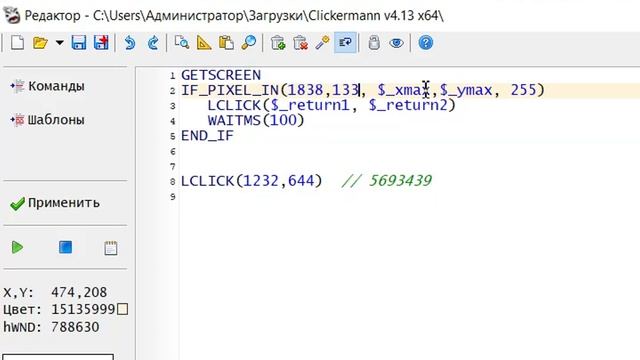Click the END_IF line
The width and height of the screenshot is (640, 360).
(207, 136)
